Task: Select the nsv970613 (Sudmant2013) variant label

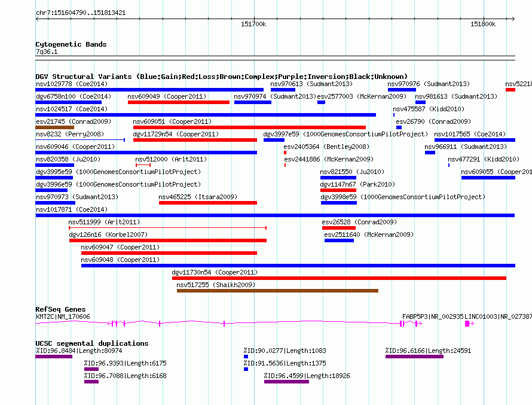Action: coord(311,84)
